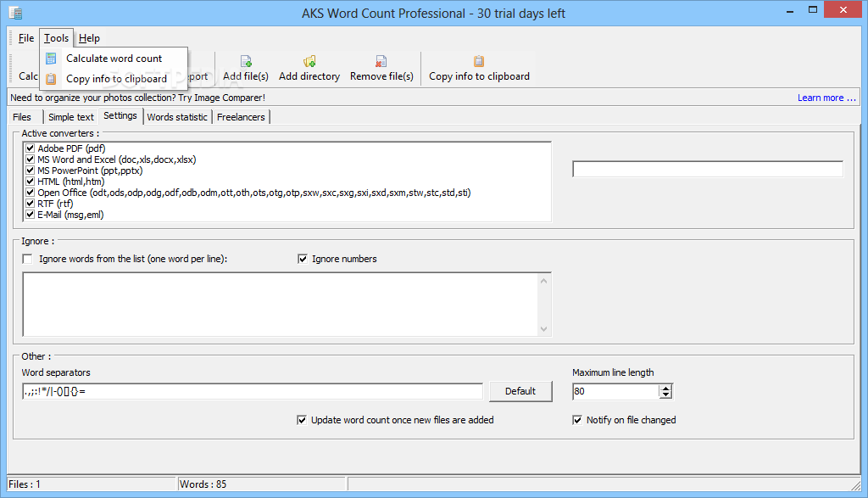Maximize the AKS Word Count window
This screenshot has height=498, width=868.
point(813,10)
